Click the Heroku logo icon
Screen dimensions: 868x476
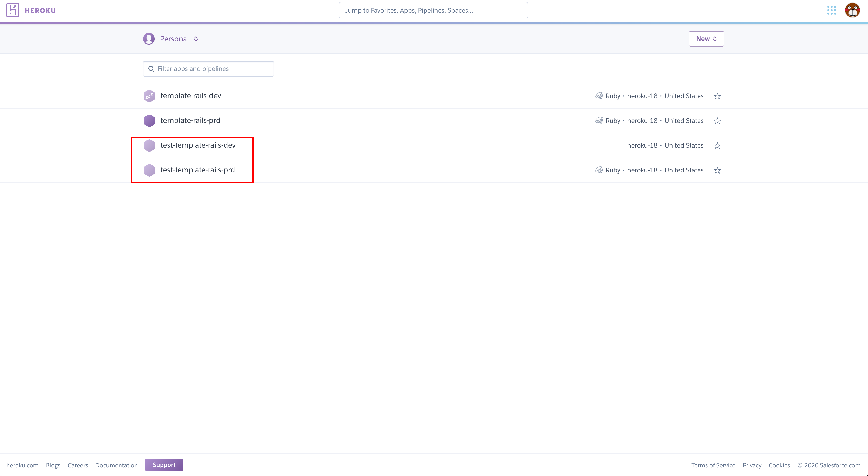pyautogui.click(x=13, y=10)
